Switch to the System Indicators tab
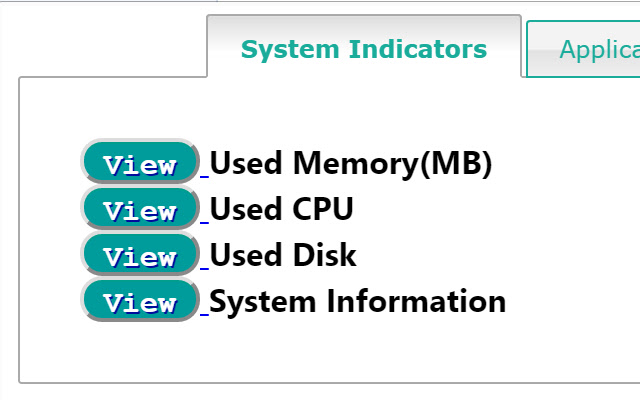 [364, 49]
